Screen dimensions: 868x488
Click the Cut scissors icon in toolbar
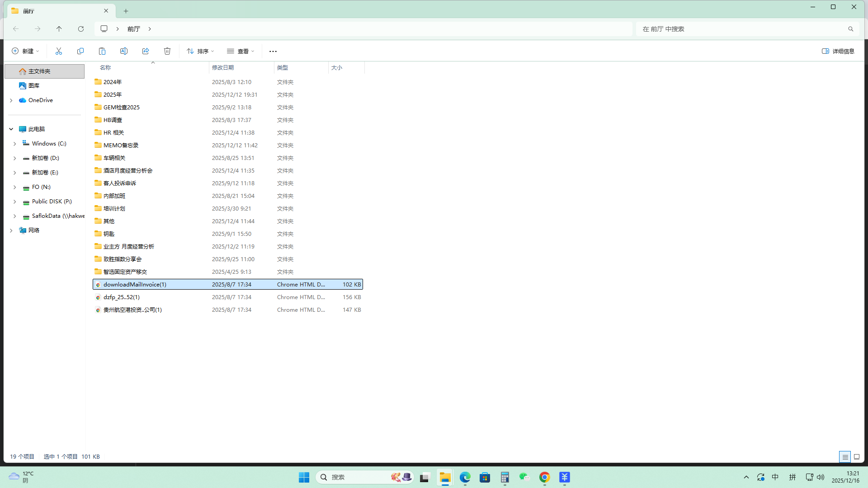[59, 51]
